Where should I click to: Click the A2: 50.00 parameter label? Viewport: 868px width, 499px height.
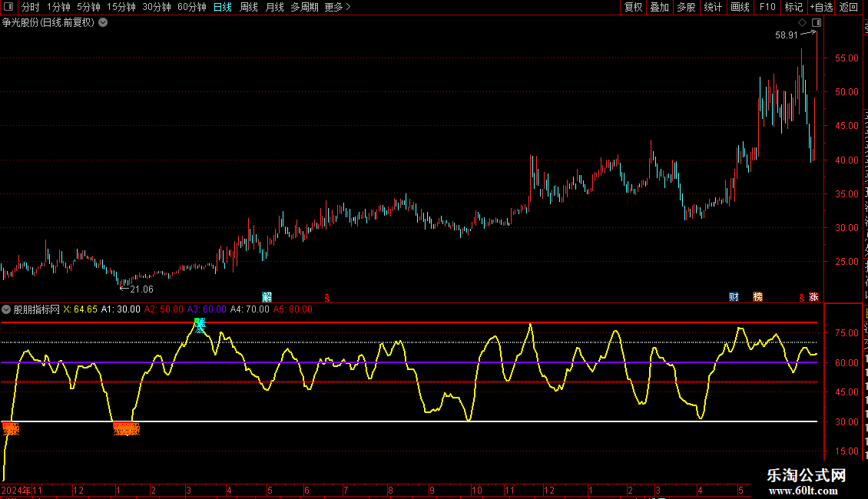(164, 309)
